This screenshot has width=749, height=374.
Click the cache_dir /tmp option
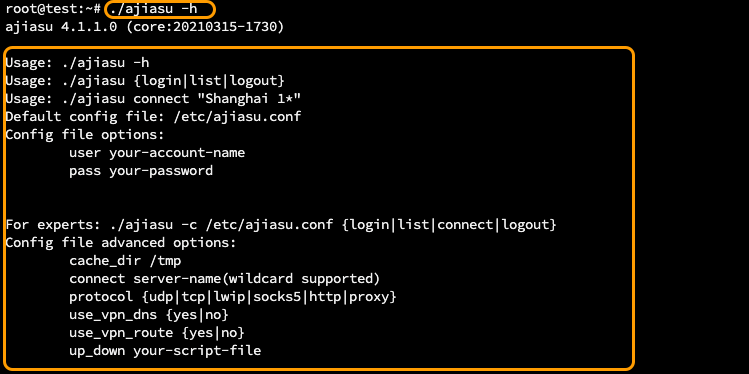click(x=125, y=261)
